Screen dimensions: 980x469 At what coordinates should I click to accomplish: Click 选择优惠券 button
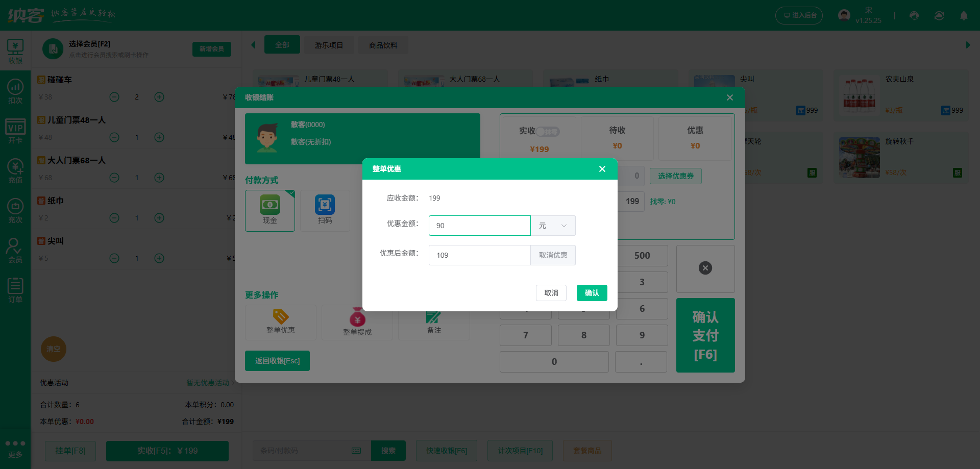point(676,176)
